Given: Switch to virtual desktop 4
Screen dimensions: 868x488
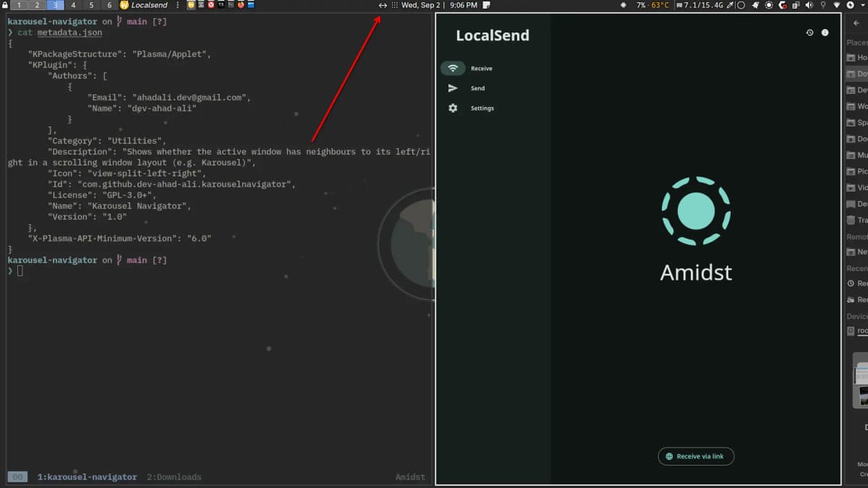Looking at the screenshot, I should tap(73, 5).
